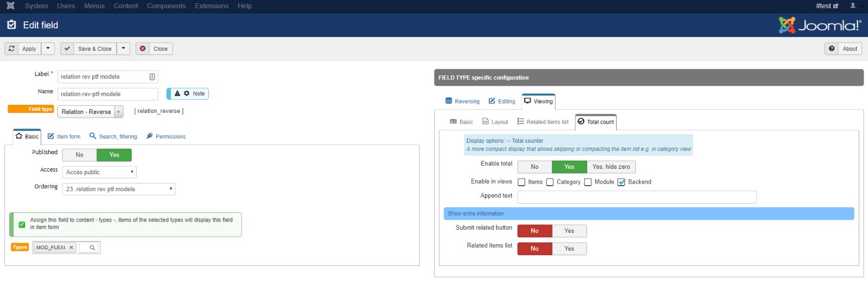Viewport: 868px width, 304px height.
Task: Click the About button
Action: click(x=843, y=48)
